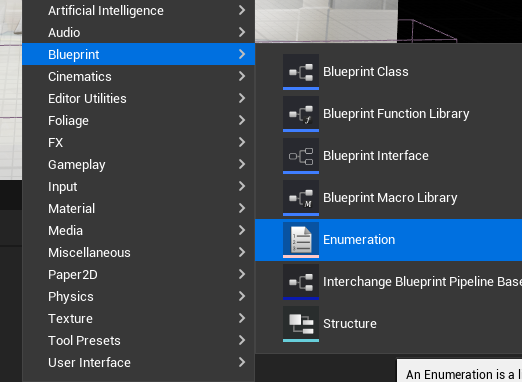Click the Structure icon

click(x=301, y=324)
